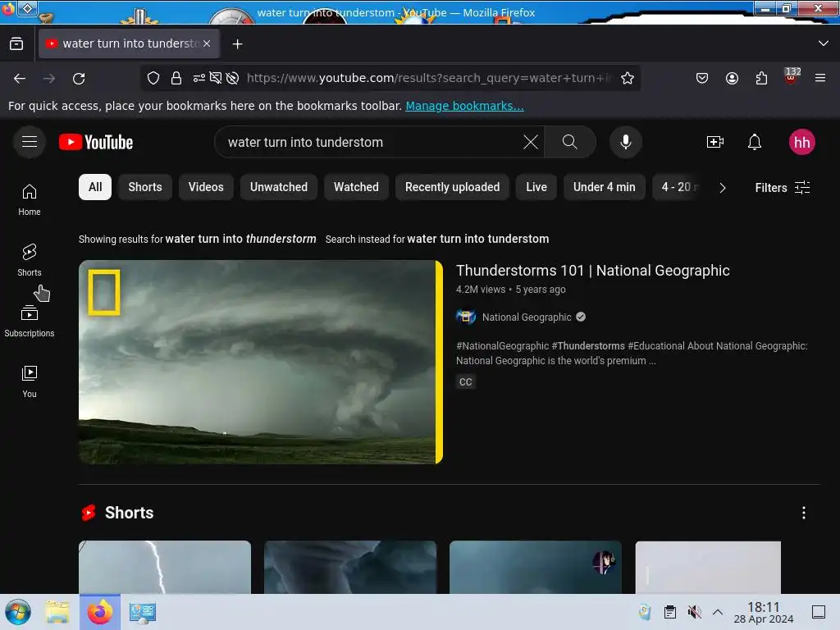Start voice search with the microphone icon
This screenshot has width=840, height=630.
[625, 142]
